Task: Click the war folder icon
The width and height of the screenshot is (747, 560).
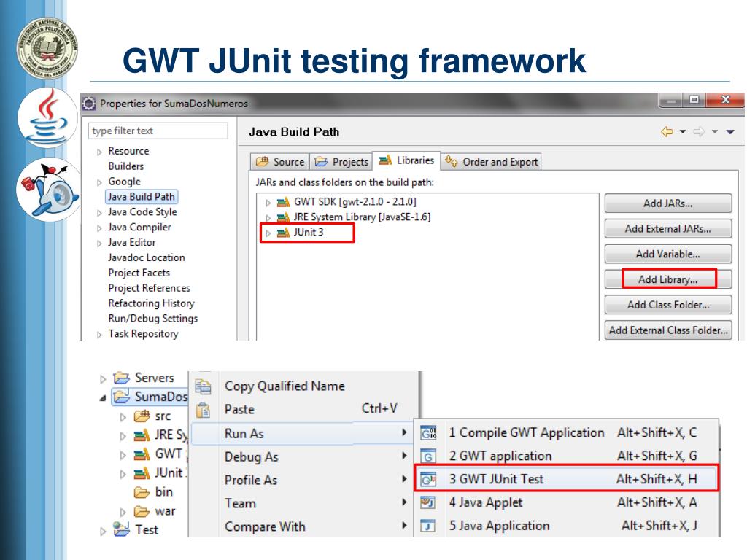Action: pos(142,511)
